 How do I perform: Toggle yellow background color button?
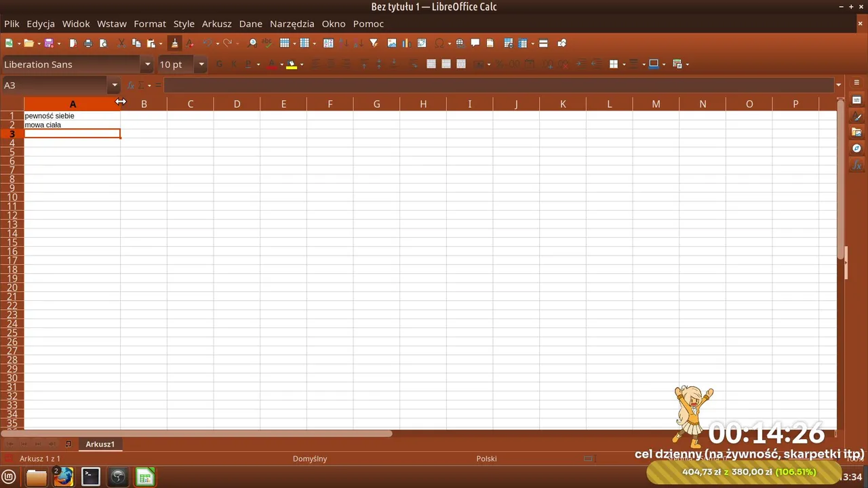coord(292,64)
